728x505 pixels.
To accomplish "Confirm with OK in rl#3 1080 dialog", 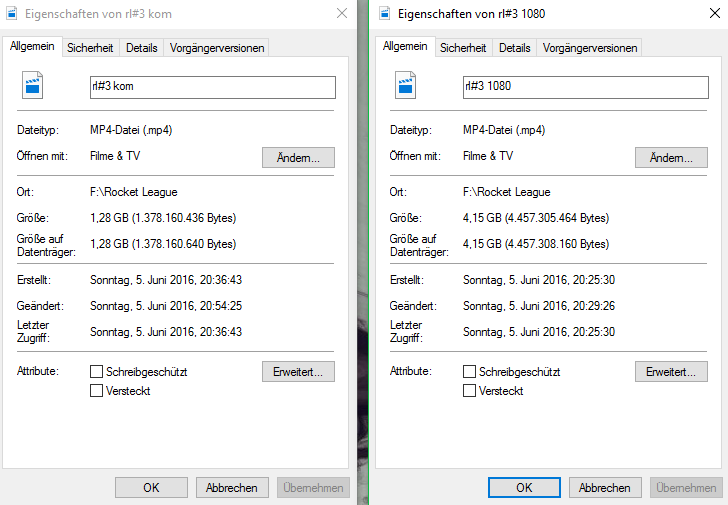I will [523, 488].
